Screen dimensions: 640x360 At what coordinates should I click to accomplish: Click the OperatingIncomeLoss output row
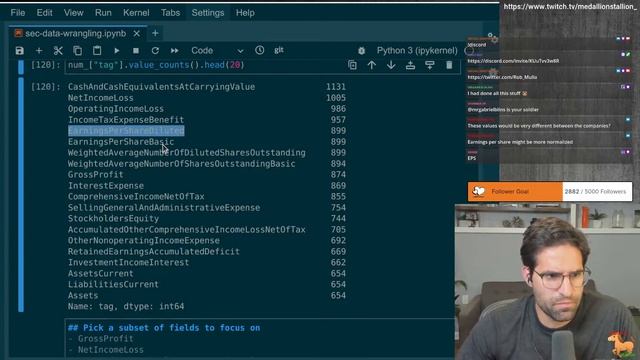coord(116,109)
